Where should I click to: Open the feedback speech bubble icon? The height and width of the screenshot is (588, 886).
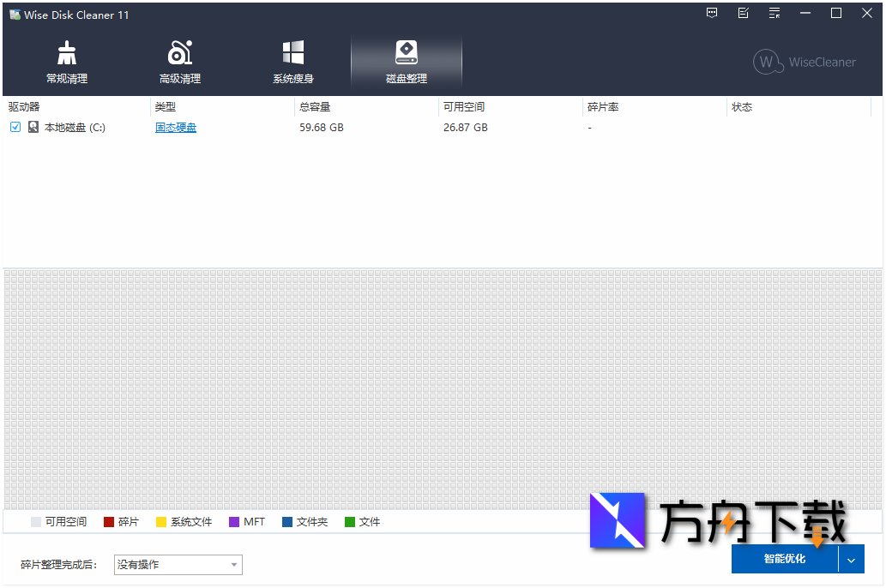(711, 13)
